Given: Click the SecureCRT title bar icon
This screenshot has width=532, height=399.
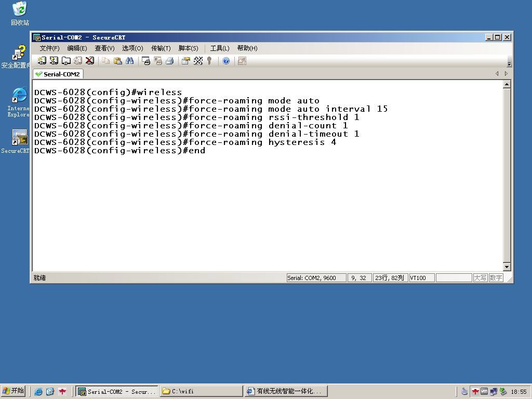Looking at the screenshot, I should pyautogui.click(x=37, y=37).
